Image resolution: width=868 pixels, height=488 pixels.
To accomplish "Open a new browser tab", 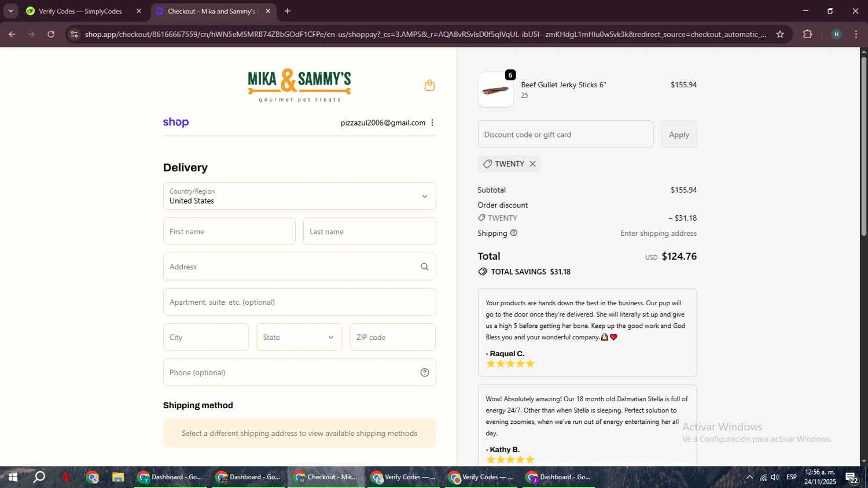I will point(288,11).
